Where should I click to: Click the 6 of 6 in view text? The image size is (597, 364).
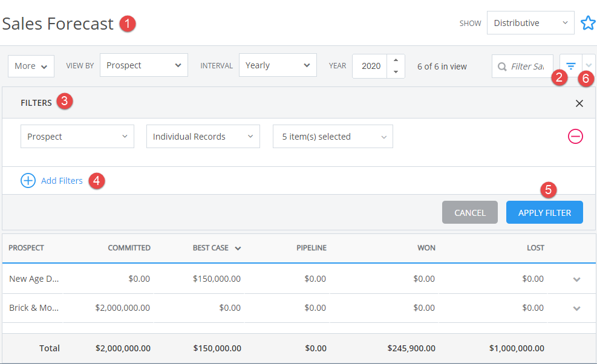click(442, 67)
